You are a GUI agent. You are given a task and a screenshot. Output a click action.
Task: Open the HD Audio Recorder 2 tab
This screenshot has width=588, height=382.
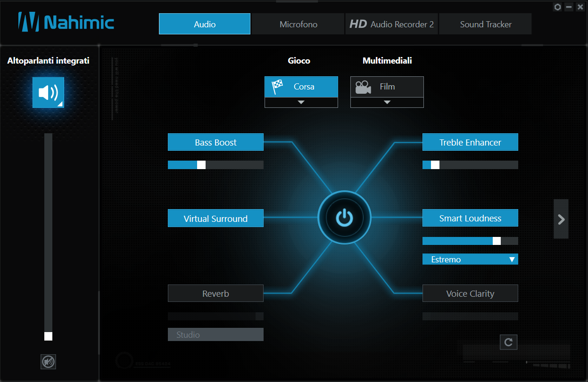pos(391,24)
